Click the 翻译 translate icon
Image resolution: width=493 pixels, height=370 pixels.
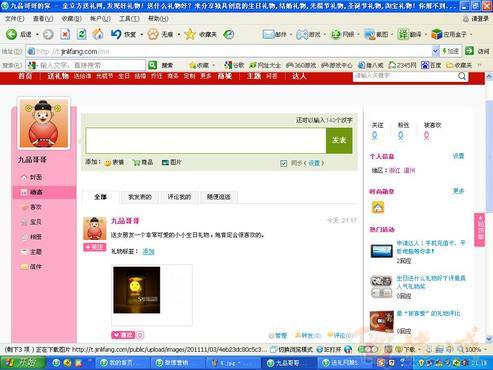coord(403,34)
